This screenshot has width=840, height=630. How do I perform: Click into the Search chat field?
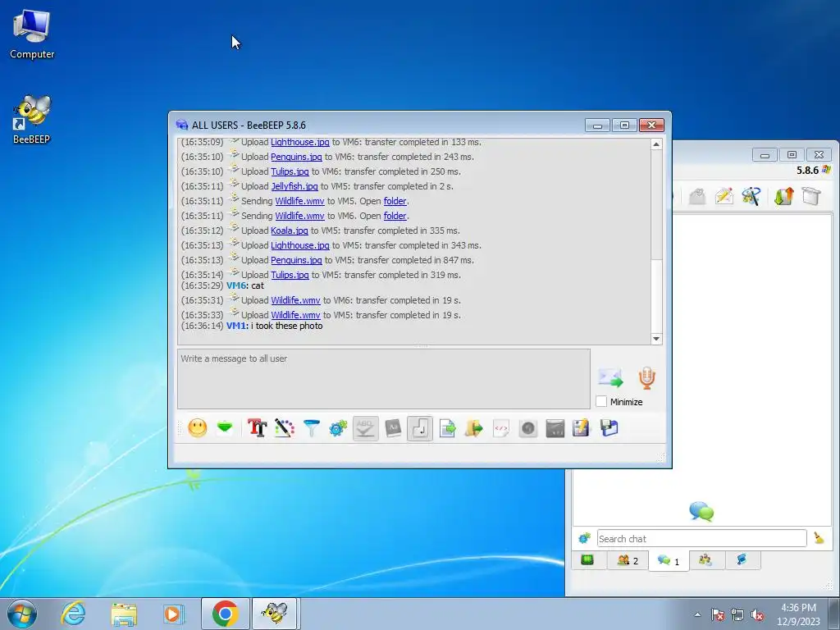(x=702, y=538)
